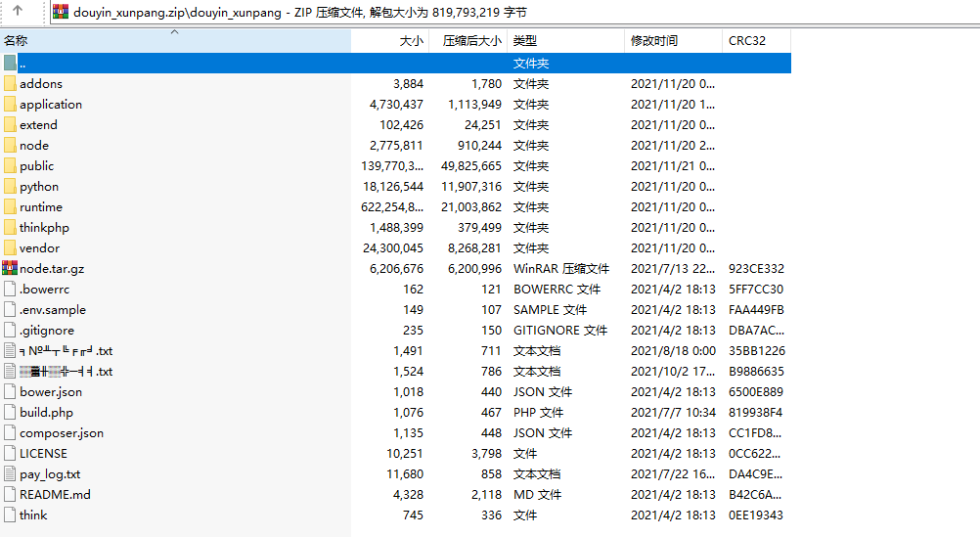Click the type 'BOWERRC 文件'
The image size is (980, 537).
[557, 290]
